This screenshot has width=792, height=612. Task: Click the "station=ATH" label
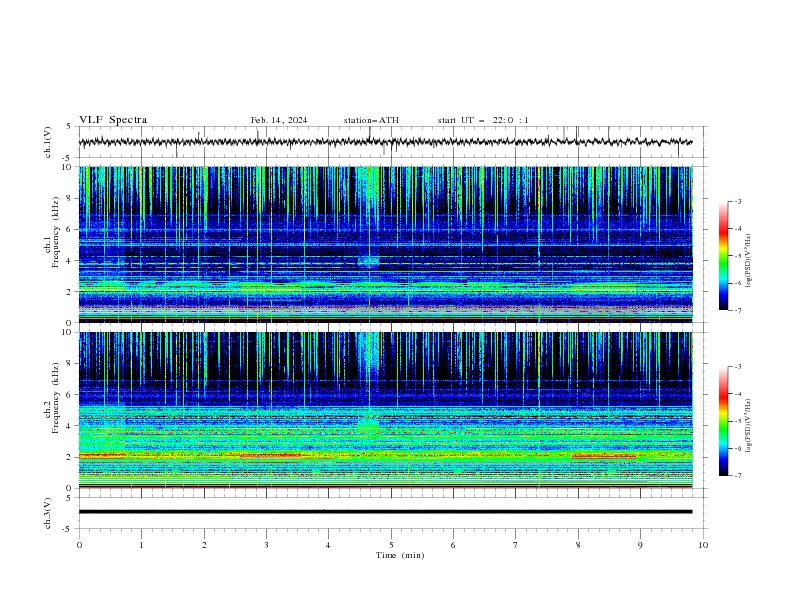coord(371,120)
